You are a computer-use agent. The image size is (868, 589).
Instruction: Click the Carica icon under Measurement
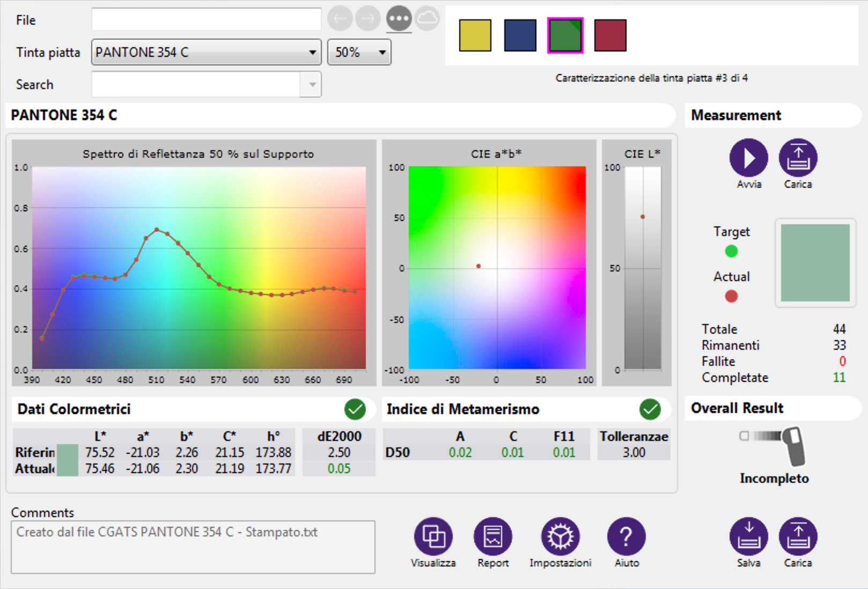tap(798, 158)
